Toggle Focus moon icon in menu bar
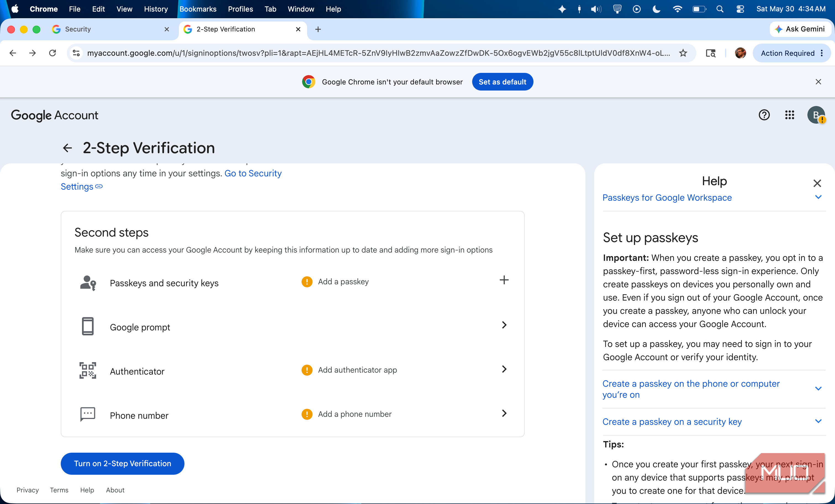 656,9
